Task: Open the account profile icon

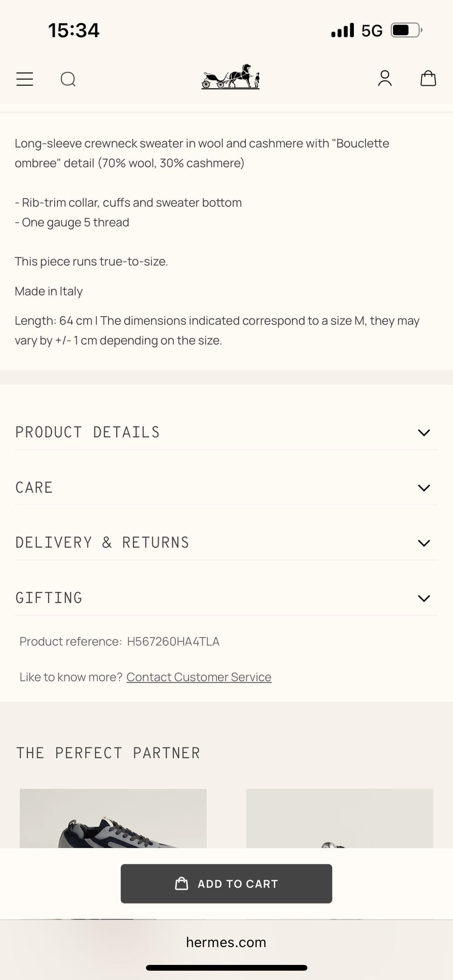Action: click(x=385, y=78)
